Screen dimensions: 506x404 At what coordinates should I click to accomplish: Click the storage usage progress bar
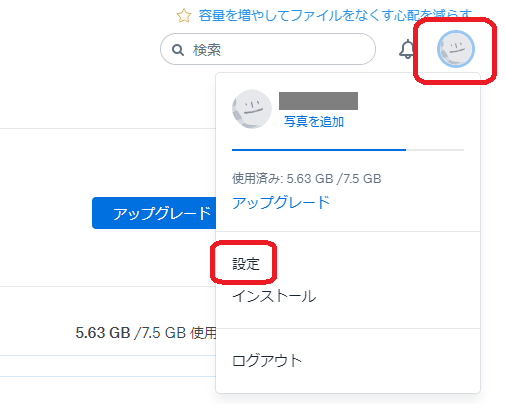(x=348, y=150)
